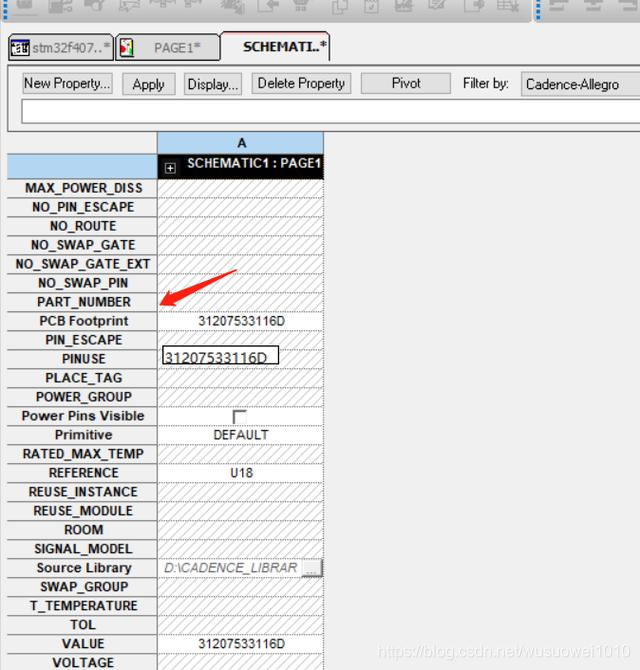The width and height of the screenshot is (640, 670).
Task: Click the Source Library browse ellipsis button
Action: 312,568
